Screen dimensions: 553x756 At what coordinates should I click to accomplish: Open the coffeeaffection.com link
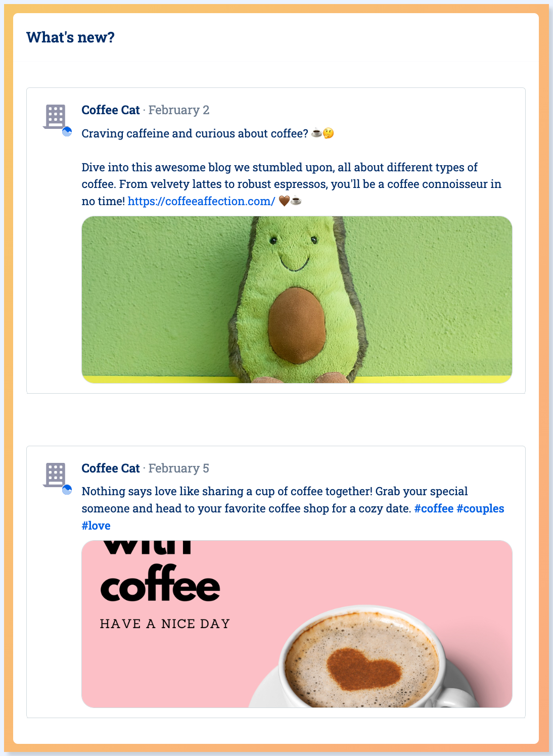pyautogui.click(x=202, y=201)
